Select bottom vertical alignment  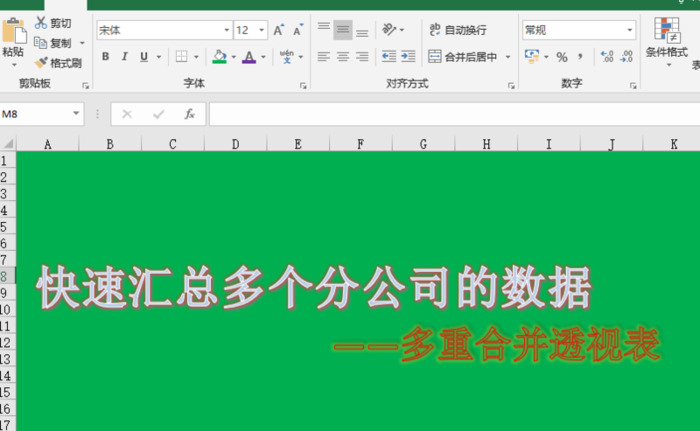(x=362, y=32)
